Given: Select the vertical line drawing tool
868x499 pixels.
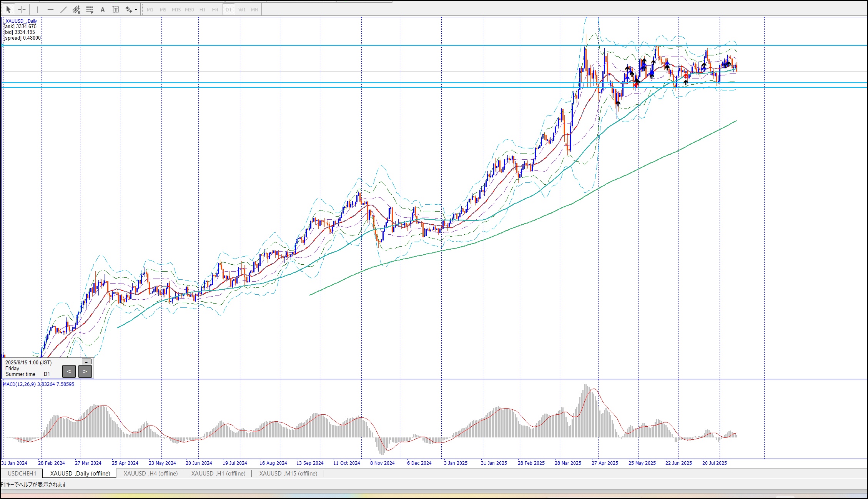Looking at the screenshot, I should point(37,9).
